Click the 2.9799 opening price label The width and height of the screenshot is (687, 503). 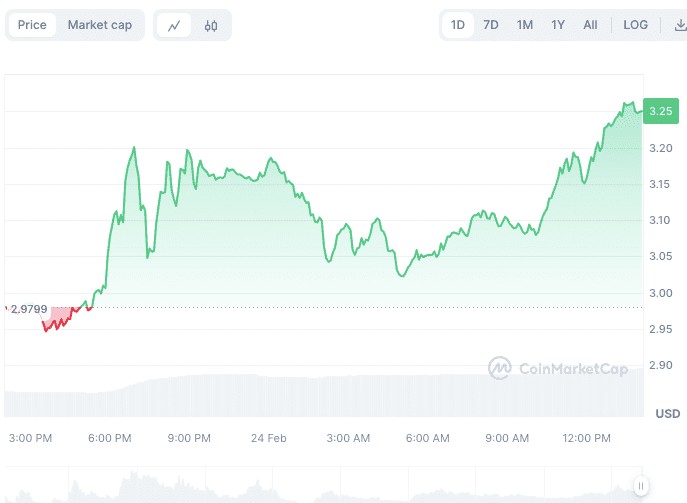coord(29,308)
